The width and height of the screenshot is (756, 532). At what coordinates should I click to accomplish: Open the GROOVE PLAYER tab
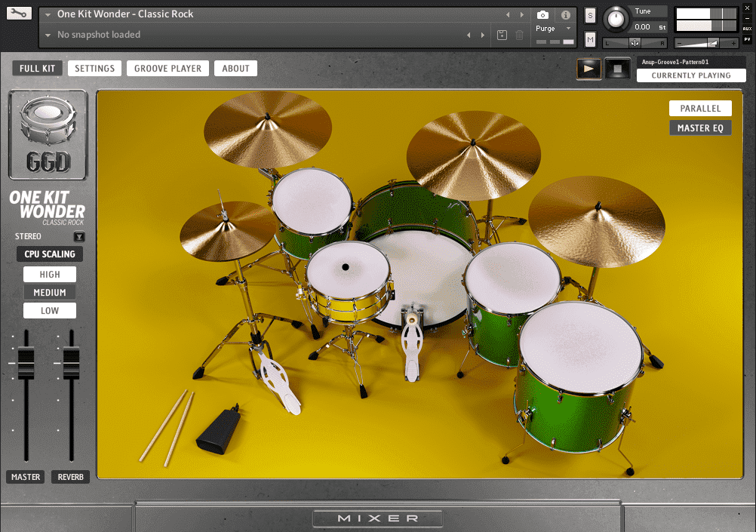click(167, 68)
